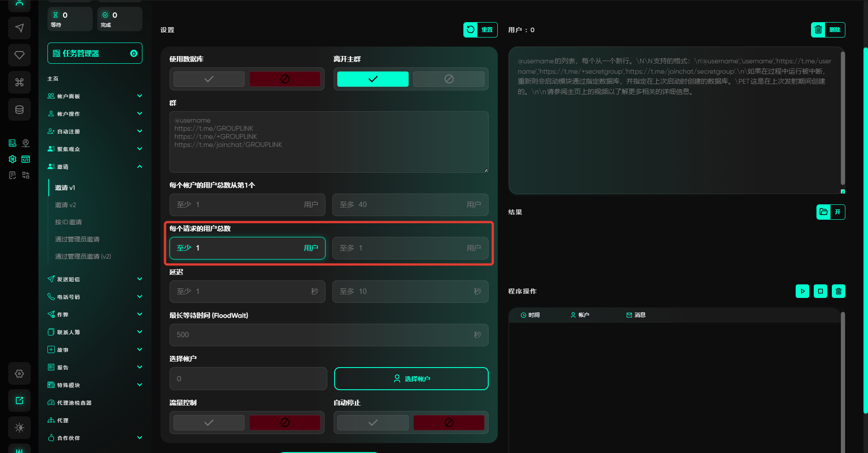Click the diamond icon in left sidebar
Screen dimensions: 868x453
point(19,55)
